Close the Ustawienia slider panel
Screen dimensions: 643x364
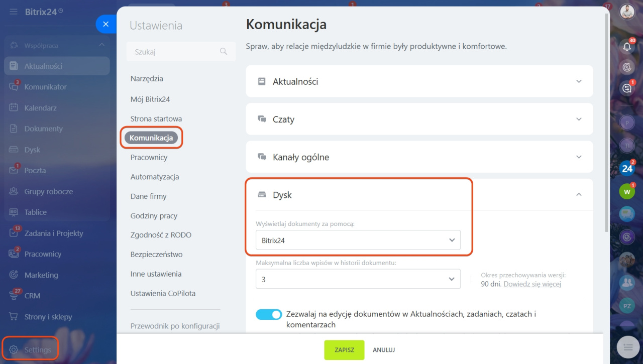point(105,24)
